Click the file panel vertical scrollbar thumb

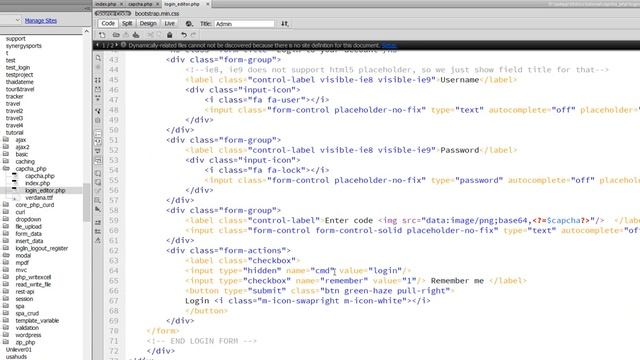(x=87, y=202)
